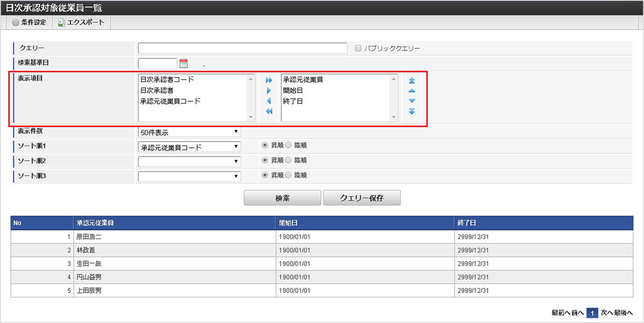Open ソート順1 承認元従業員コード dropdown
The width and height of the screenshot is (644, 323).
tap(189, 147)
